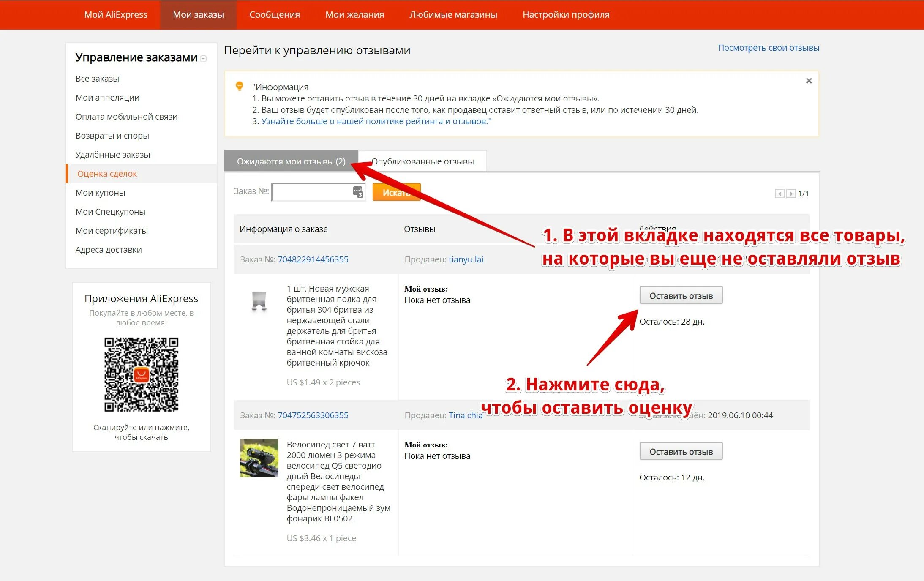Go to next page arrow
This screenshot has width=924, height=581.
(791, 194)
